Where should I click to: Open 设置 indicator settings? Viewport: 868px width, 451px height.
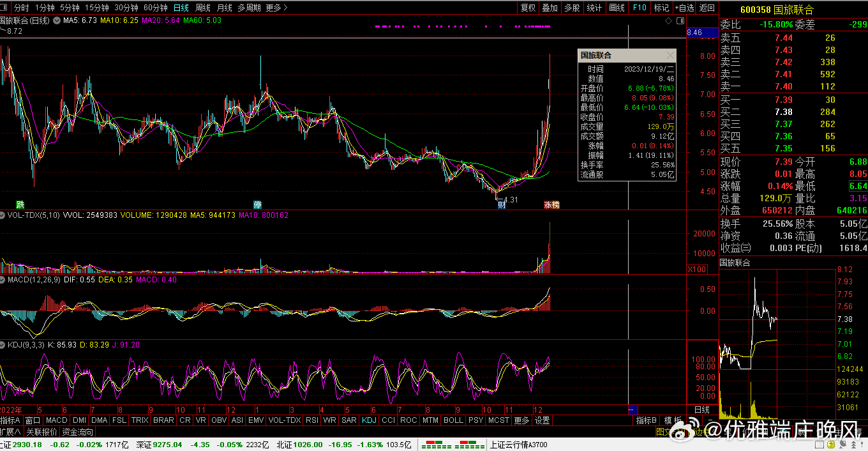click(542, 420)
